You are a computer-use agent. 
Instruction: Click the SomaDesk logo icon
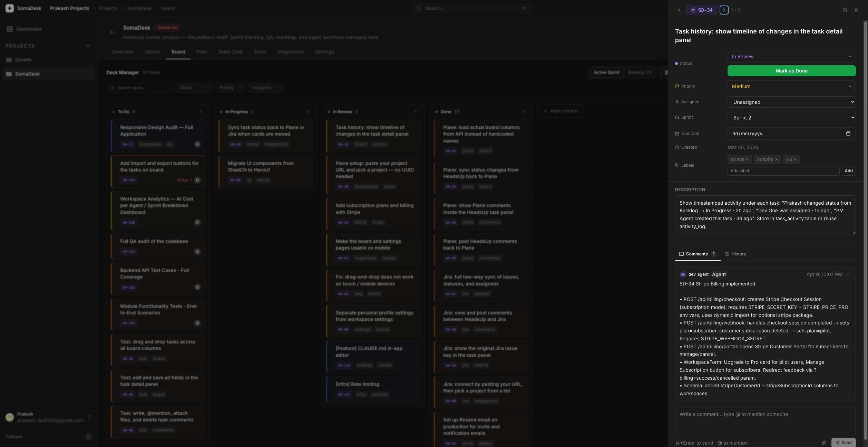[10, 8]
